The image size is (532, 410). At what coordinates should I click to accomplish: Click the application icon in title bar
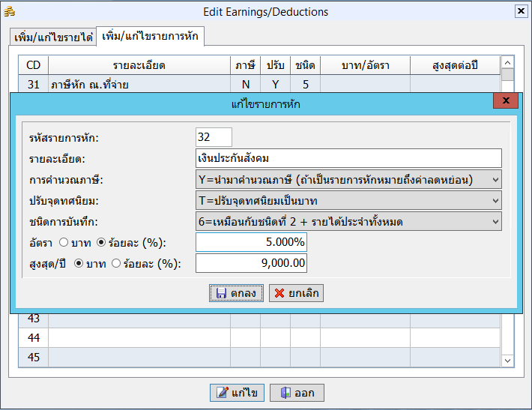pos(9,12)
